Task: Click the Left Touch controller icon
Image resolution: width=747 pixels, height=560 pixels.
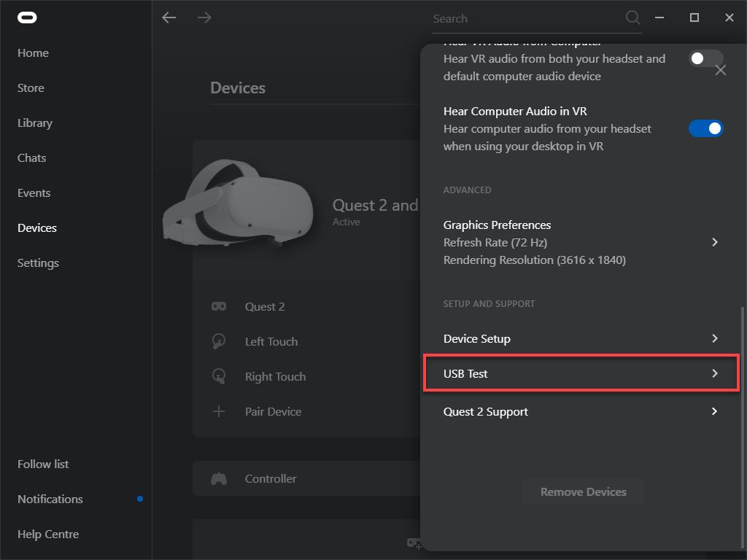Action: click(219, 341)
